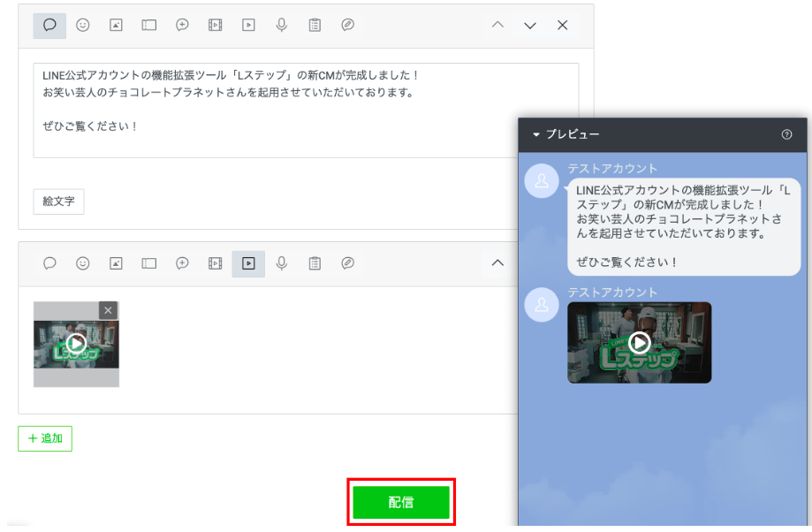Click the 絵文字 button

(58, 201)
